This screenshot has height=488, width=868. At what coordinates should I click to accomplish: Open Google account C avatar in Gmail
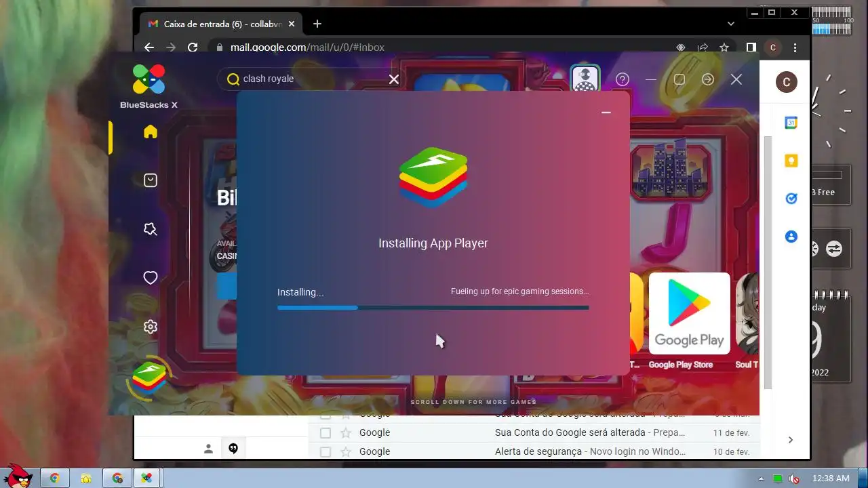pyautogui.click(x=786, y=82)
